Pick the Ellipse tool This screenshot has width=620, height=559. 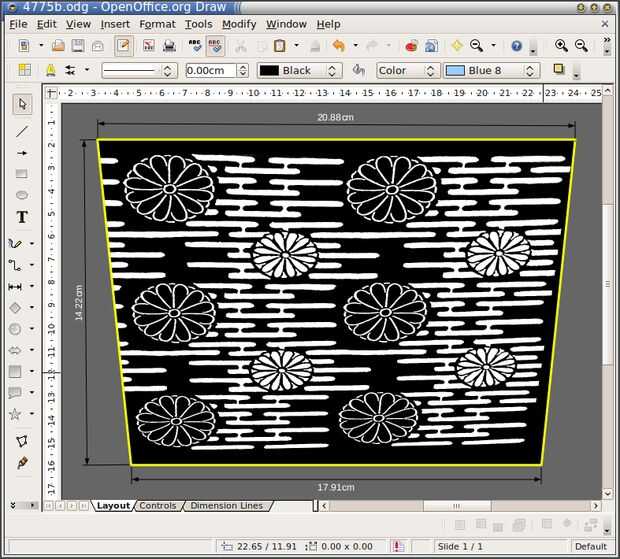22,195
